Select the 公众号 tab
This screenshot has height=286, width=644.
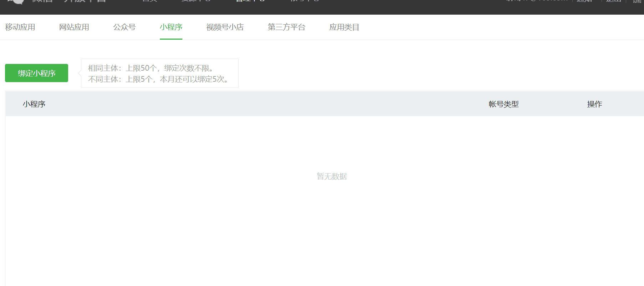124,27
